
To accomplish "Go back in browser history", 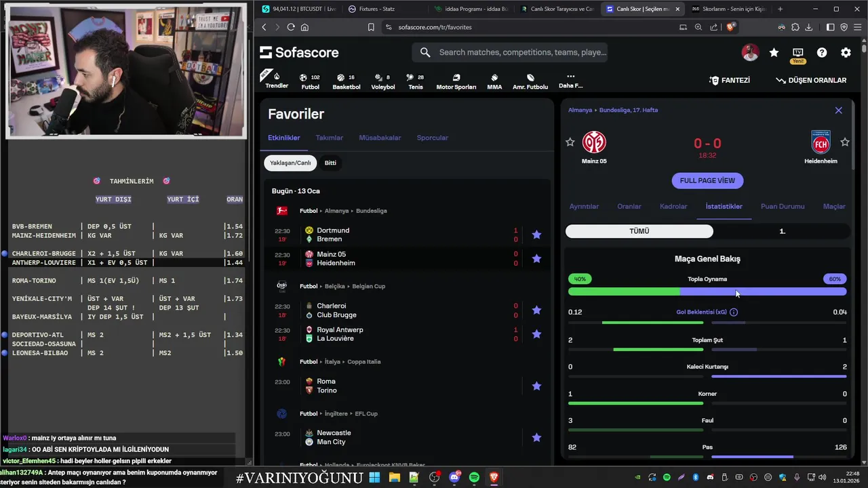I will point(264,27).
